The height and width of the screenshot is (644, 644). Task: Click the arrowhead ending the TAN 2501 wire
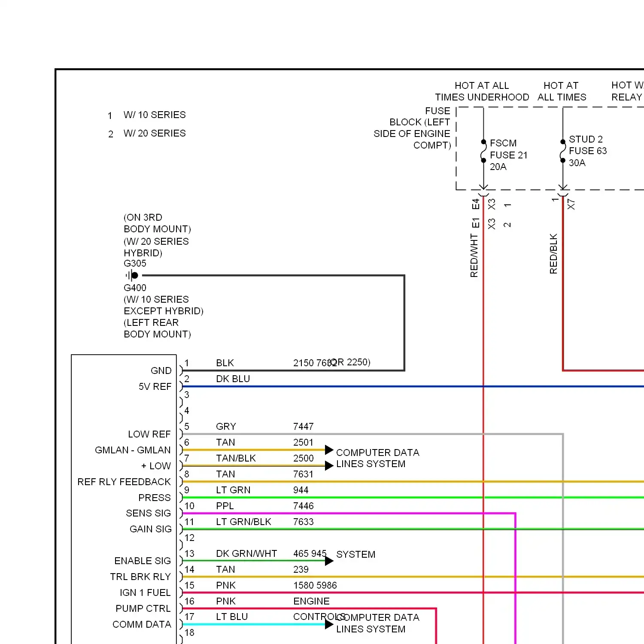[x=329, y=450]
